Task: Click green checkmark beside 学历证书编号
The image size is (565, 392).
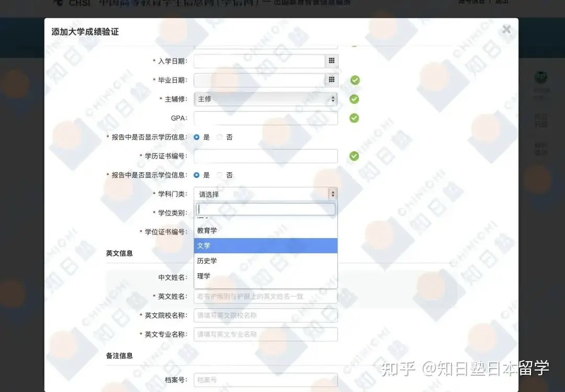Action: pyautogui.click(x=354, y=156)
